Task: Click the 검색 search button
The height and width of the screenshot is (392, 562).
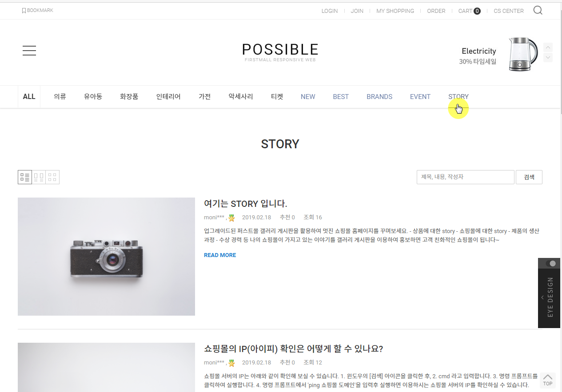Action: tap(529, 177)
